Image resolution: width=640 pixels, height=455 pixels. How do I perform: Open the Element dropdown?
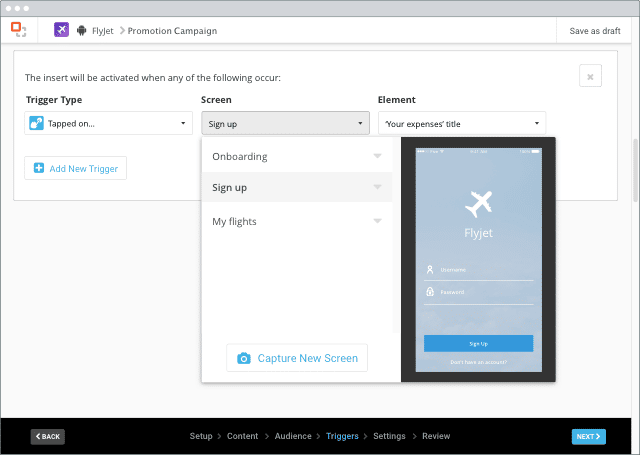[x=462, y=123]
